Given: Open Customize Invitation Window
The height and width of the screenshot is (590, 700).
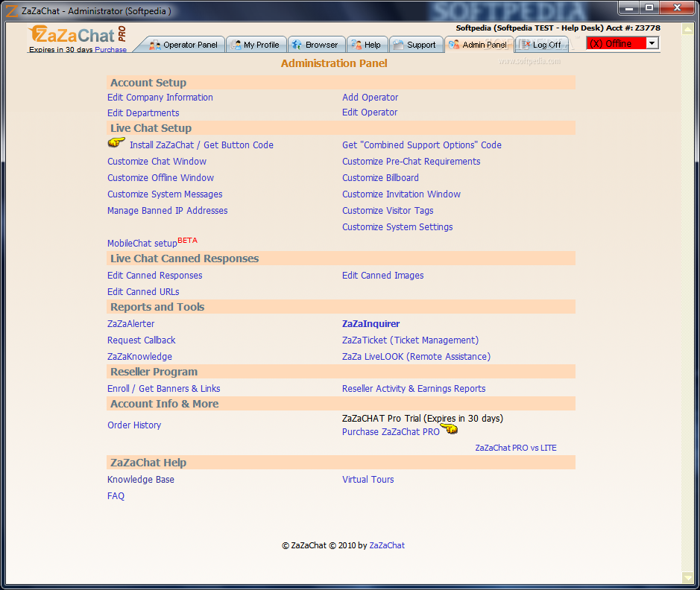Looking at the screenshot, I should coord(401,194).
